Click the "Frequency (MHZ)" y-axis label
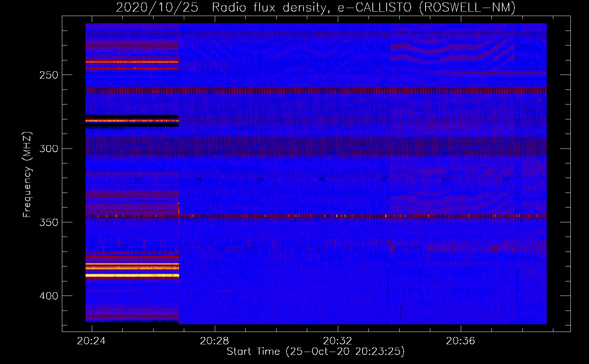 (27, 175)
